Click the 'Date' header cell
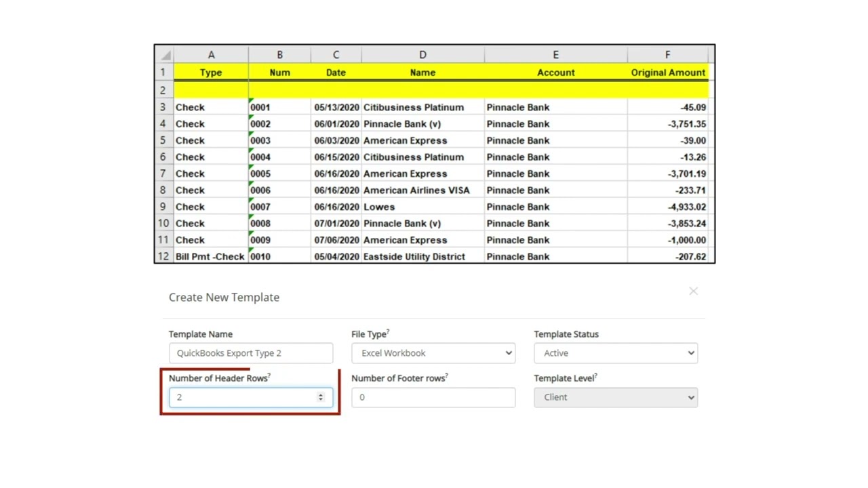This screenshot has height=488, width=868. [336, 73]
